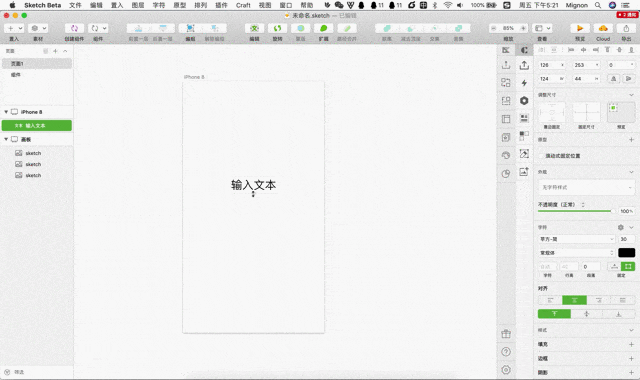Toggle the fix position when scrolling checkbox
Image resolution: width=640 pixels, height=380 pixels.
click(x=542, y=156)
